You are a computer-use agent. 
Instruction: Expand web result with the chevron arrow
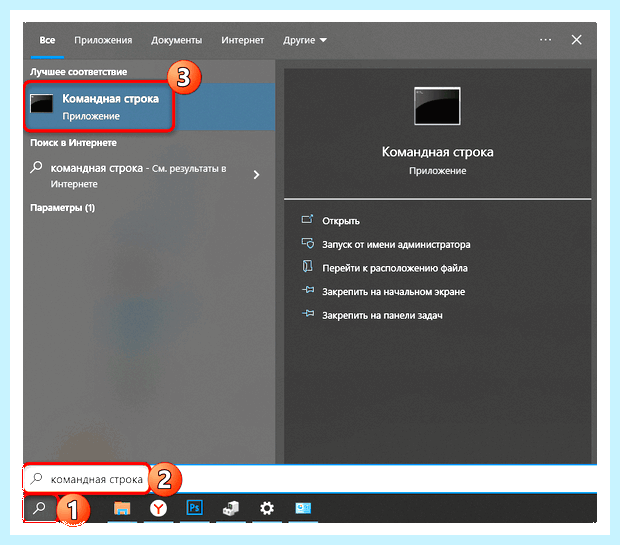pos(256,174)
